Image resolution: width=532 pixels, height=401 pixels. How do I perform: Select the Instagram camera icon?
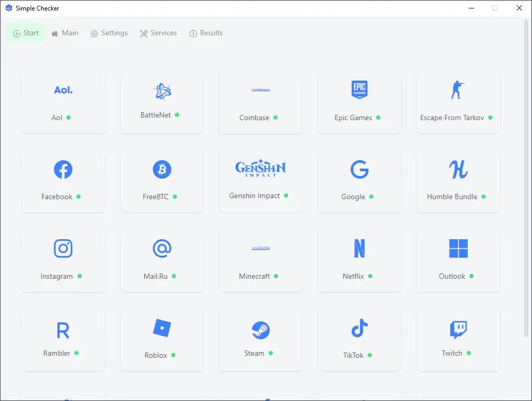63,249
